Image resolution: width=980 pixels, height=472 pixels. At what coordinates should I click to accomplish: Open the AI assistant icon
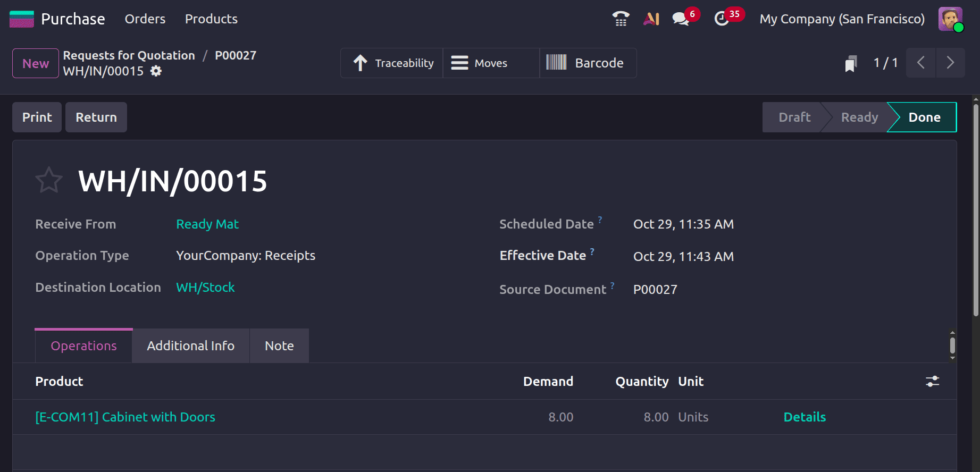coord(651,19)
